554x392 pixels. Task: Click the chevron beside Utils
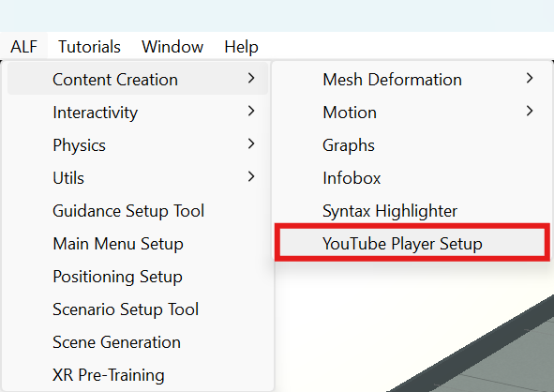tap(251, 176)
